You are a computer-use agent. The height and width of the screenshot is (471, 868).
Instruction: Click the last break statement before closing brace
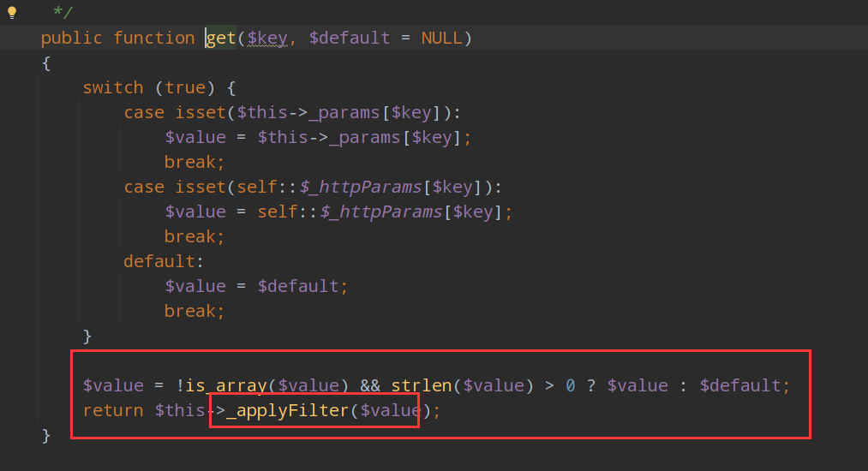click(195, 311)
